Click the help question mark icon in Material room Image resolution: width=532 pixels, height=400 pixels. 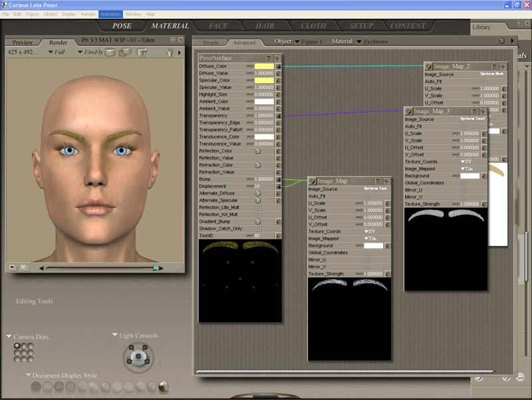502,41
